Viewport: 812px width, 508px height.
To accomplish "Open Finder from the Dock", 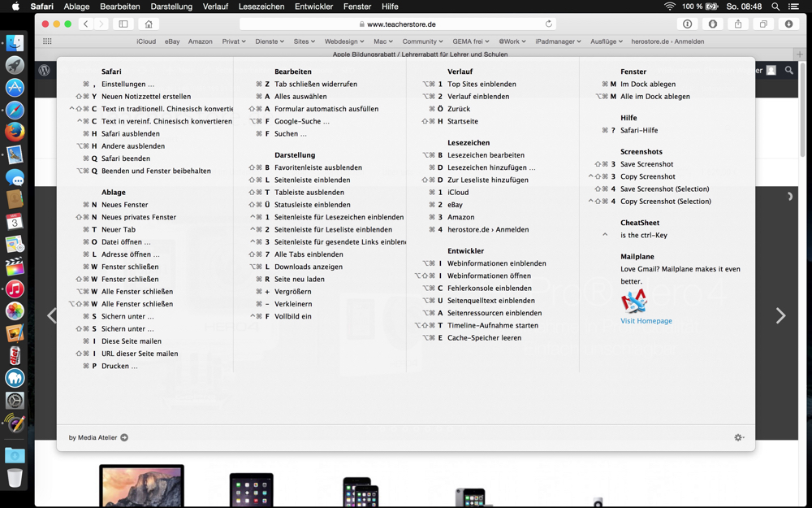I will coord(15,43).
